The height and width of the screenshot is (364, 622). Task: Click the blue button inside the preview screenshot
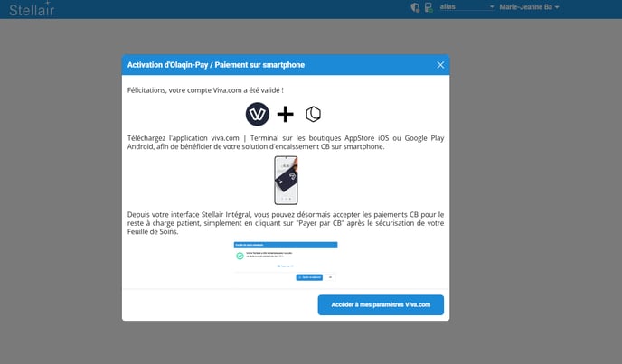pyautogui.click(x=308, y=276)
